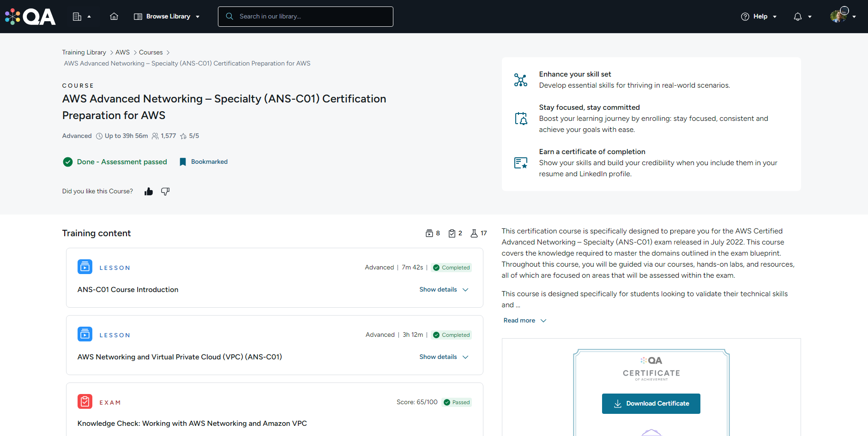Expand Read more description

[x=524, y=321]
